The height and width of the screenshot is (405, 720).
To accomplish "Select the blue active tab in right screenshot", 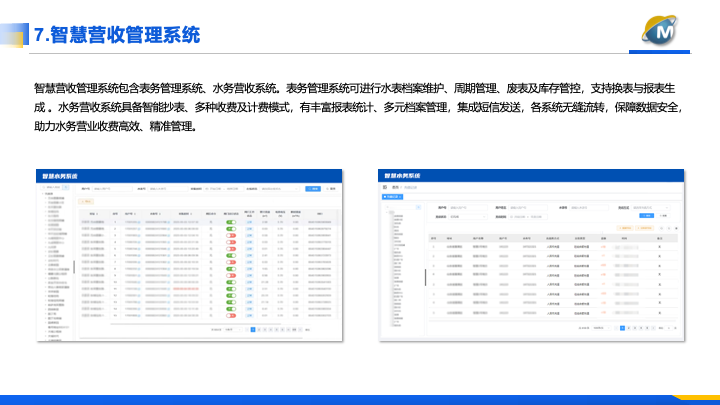I will (392, 197).
